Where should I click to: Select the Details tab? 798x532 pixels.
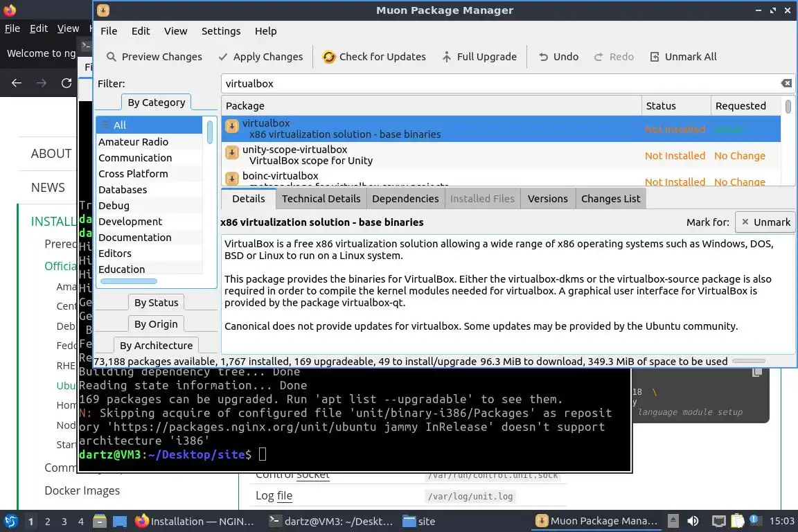pos(249,199)
